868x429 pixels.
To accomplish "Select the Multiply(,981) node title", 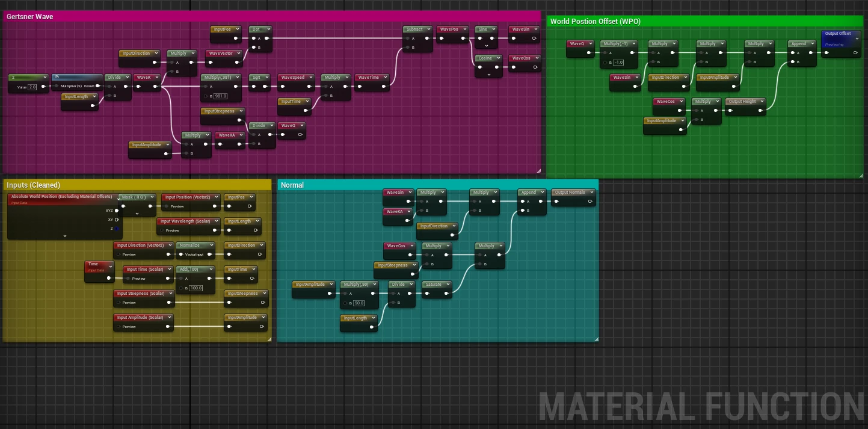I will pyautogui.click(x=218, y=77).
